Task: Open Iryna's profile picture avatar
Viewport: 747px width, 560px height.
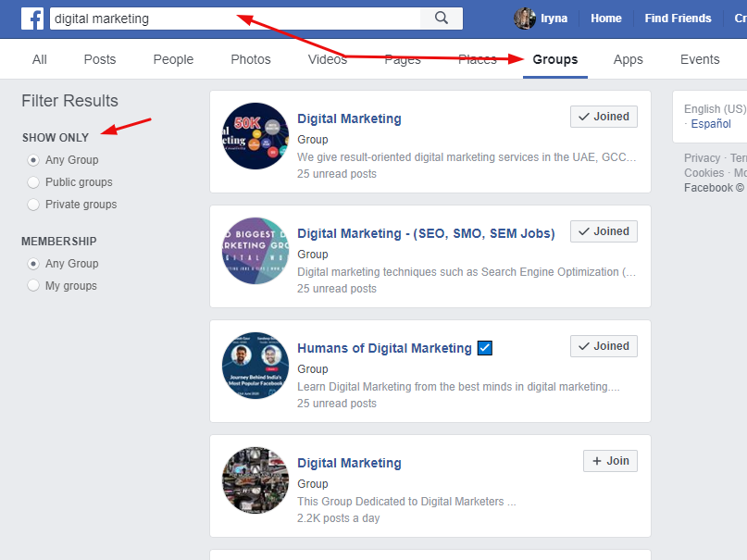Action: click(525, 19)
